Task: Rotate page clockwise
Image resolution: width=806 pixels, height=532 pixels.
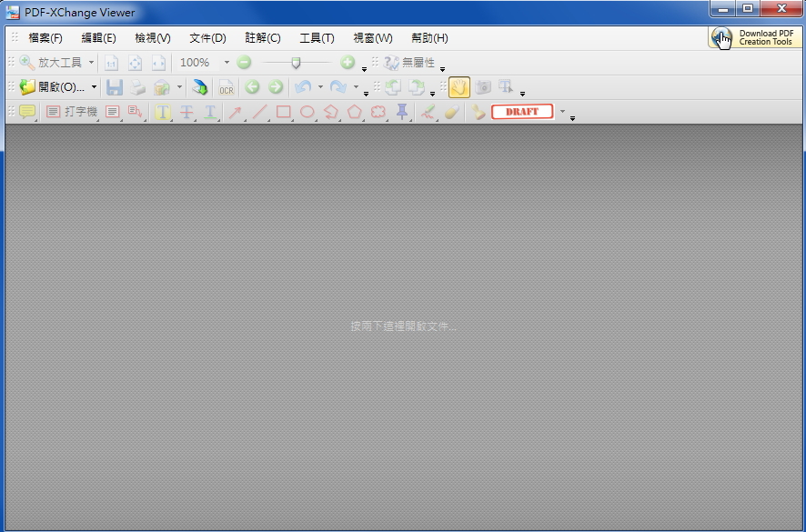Action: [417, 87]
